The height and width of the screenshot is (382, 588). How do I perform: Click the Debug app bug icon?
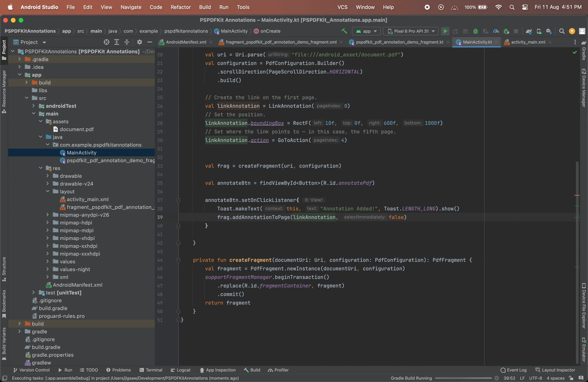point(475,31)
